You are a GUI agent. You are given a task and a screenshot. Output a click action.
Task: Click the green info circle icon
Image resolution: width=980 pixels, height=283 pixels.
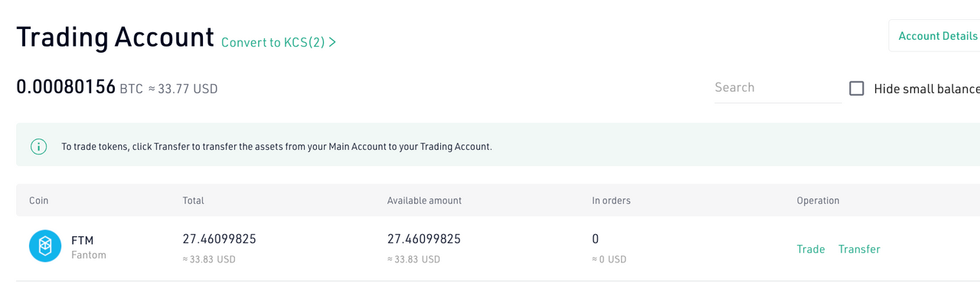click(38, 146)
